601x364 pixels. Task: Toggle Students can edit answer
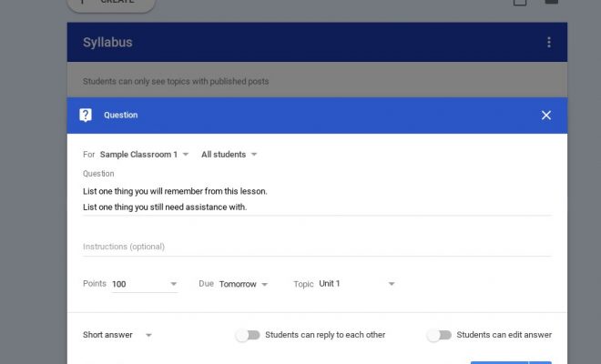[x=439, y=335]
